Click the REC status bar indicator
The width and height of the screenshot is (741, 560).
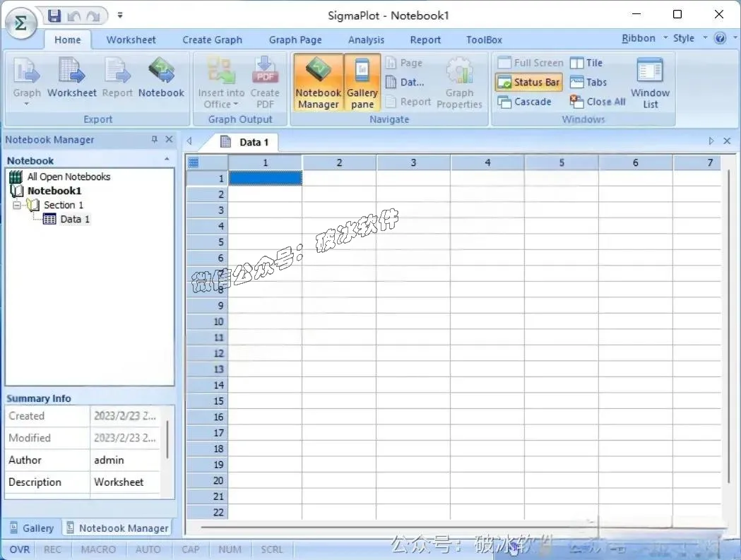coord(52,549)
